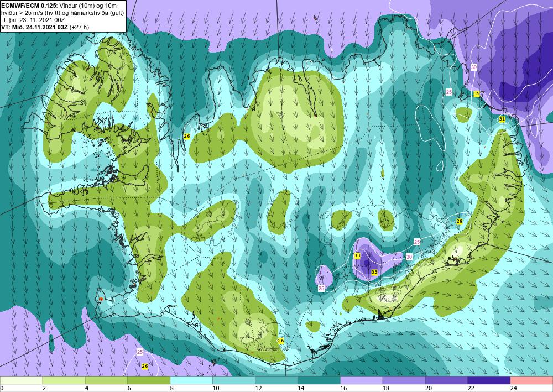Click legend scale label 2
This screenshot has height=392, width=553.
[x=44, y=388]
